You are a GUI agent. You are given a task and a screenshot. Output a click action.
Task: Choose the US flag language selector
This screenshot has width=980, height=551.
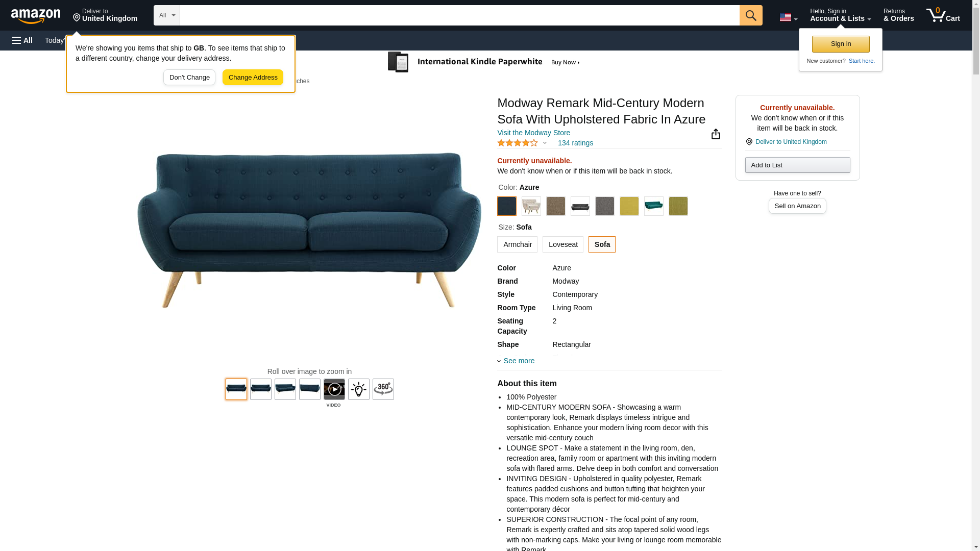[x=788, y=17]
